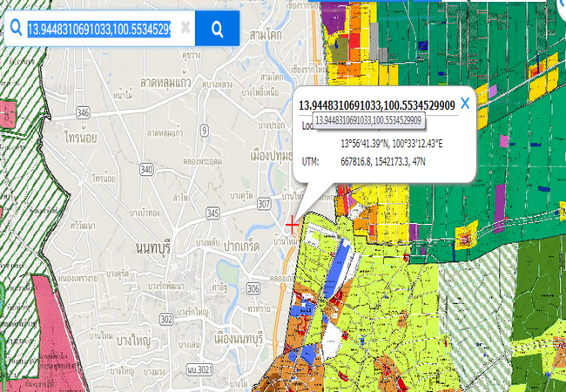Clear the search field with X
The image size is (566, 392).
coord(185,27)
